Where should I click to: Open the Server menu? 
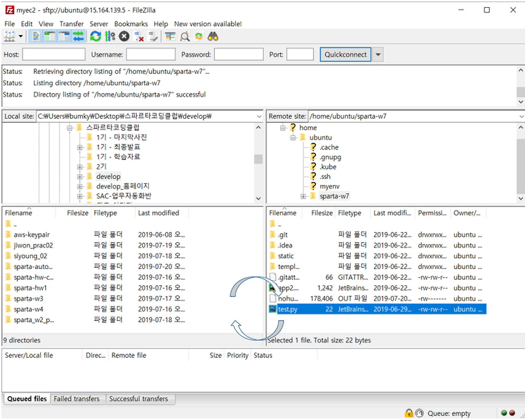99,24
